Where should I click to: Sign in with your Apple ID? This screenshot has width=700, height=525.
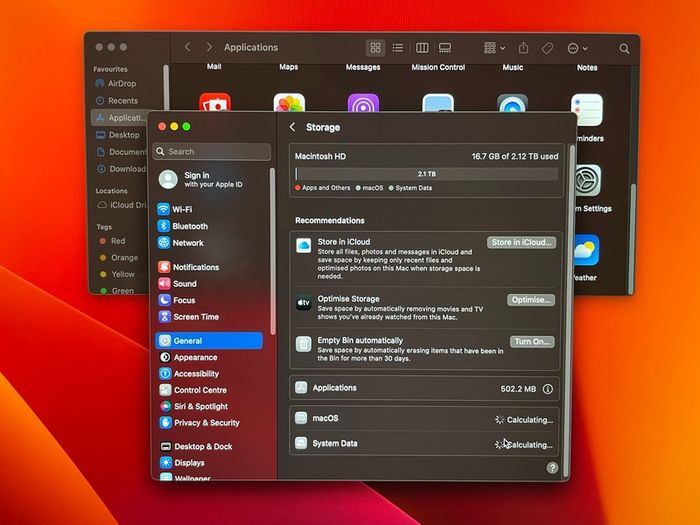tap(201, 179)
